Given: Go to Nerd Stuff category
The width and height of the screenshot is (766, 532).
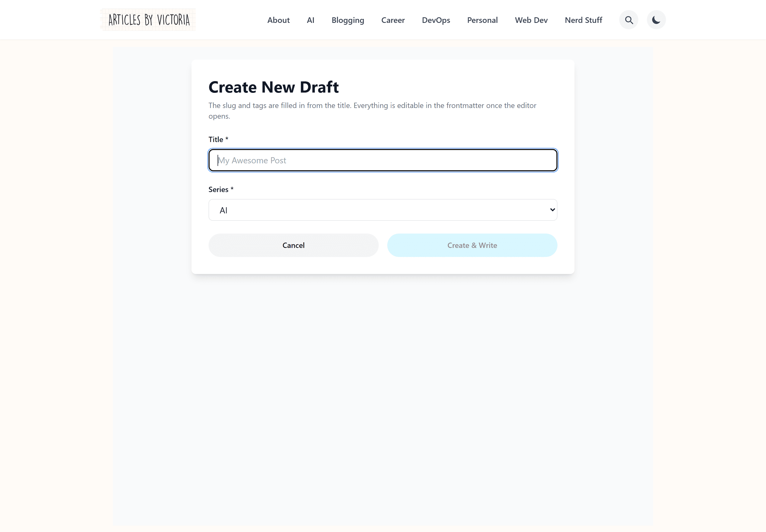Looking at the screenshot, I should click(583, 20).
